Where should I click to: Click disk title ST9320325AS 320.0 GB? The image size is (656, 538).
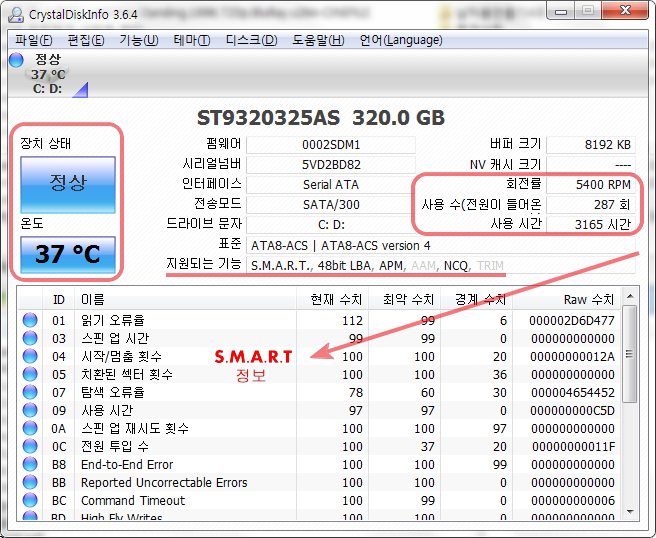pos(321,118)
